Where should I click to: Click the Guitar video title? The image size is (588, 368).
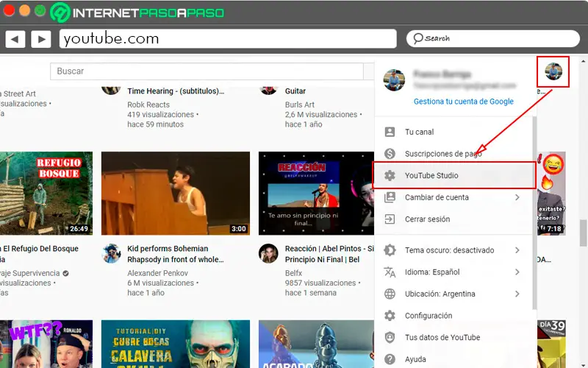click(295, 91)
